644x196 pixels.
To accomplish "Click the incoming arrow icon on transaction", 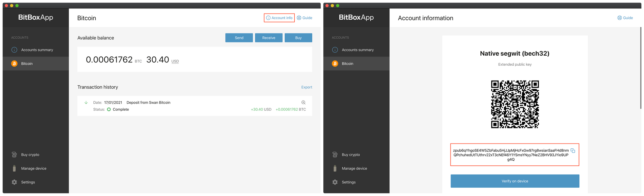I will (x=86, y=103).
